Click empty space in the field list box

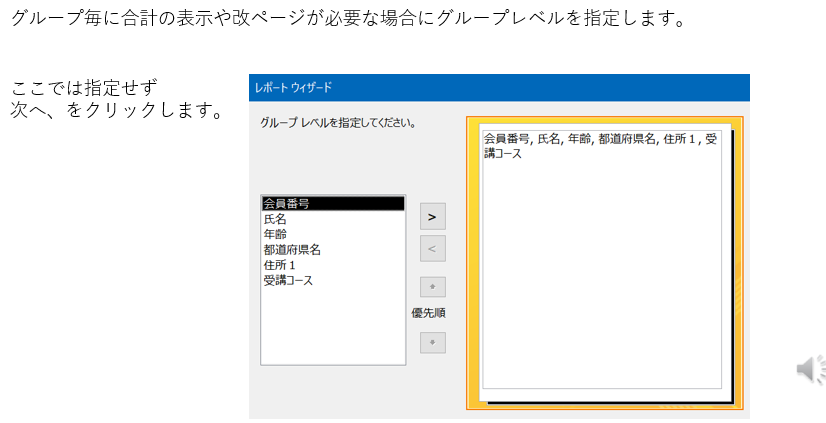coord(332,330)
